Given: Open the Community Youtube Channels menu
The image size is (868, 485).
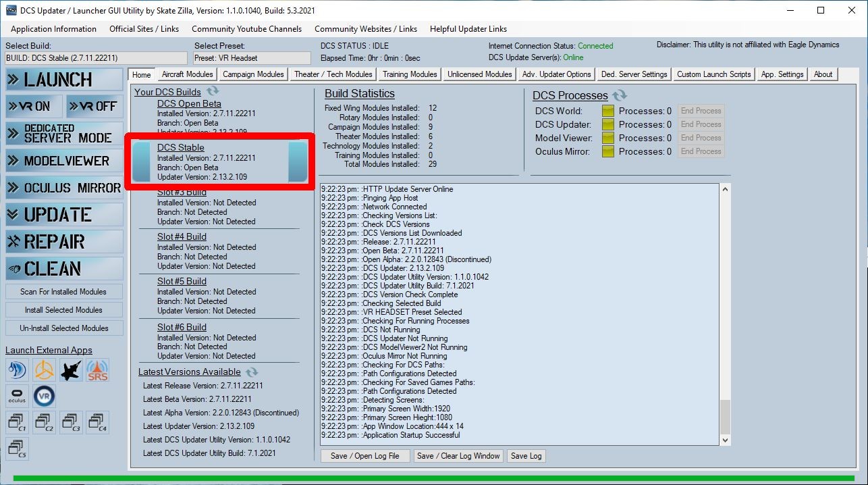Looking at the screenshot, I should coord(246,29).
